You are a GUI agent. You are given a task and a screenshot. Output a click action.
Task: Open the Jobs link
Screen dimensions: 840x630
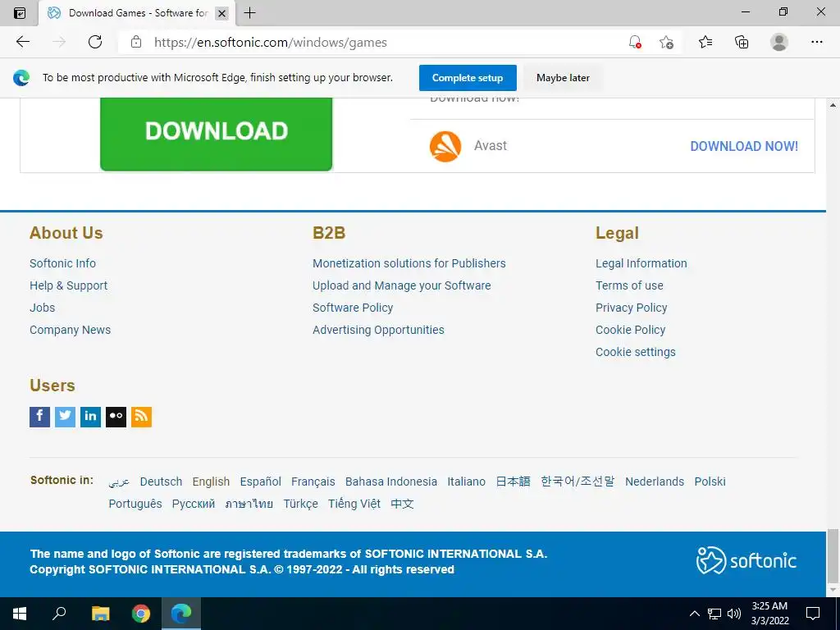pos(43,308)
